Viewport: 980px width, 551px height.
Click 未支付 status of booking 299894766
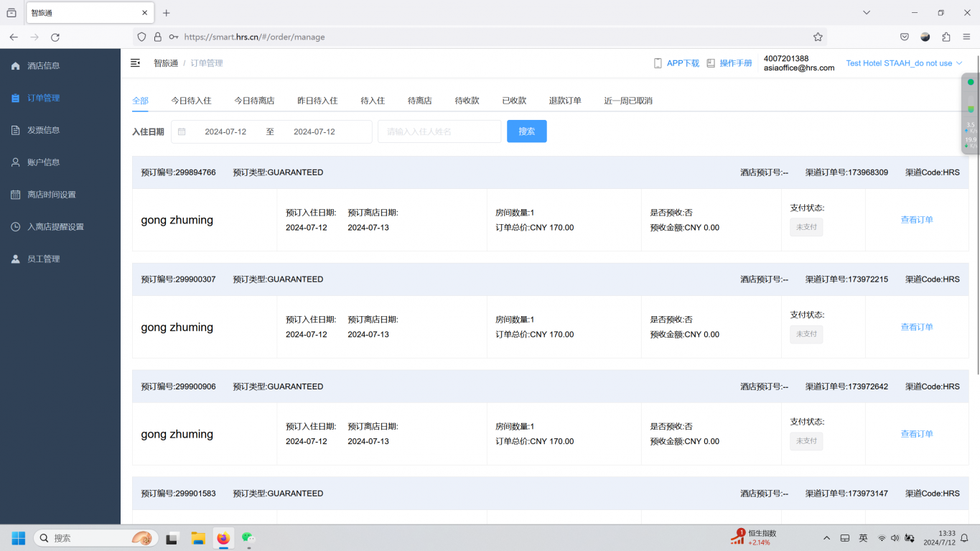point(806,227)
